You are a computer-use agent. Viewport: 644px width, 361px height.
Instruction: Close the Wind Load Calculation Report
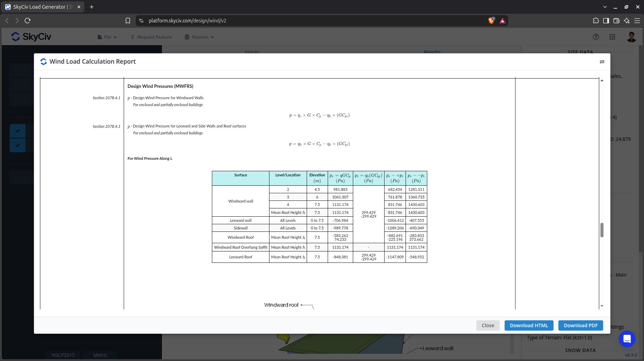pyautogui.click(x=488, y=326)
